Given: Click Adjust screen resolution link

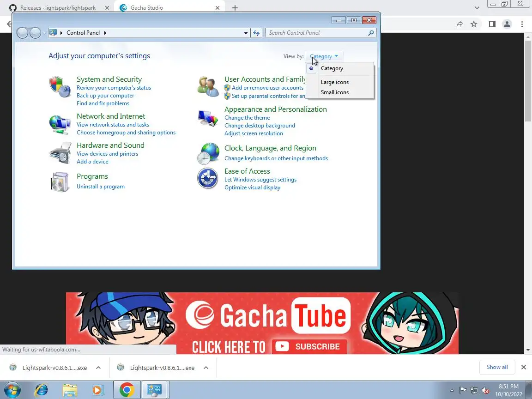Looking at the screenshot, I should (x=254, y=133).
